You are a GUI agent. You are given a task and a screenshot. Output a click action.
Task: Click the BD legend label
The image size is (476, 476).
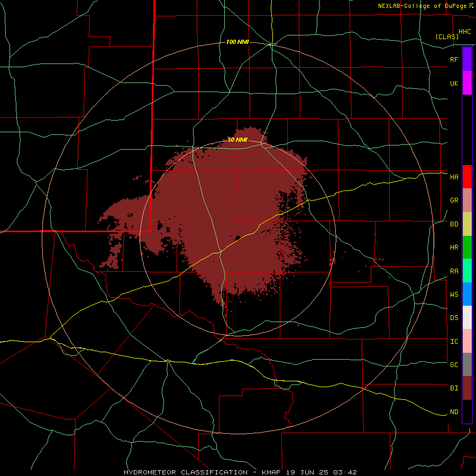(454, 224)
